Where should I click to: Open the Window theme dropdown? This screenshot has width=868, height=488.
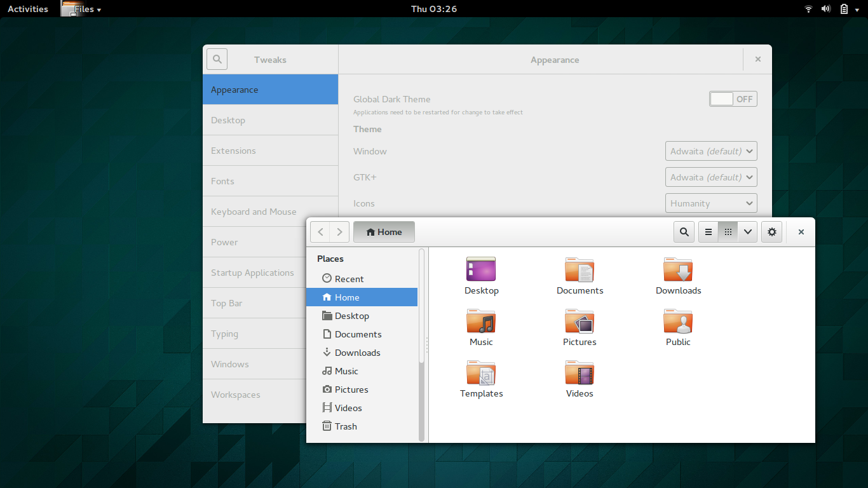coord(710,151)
